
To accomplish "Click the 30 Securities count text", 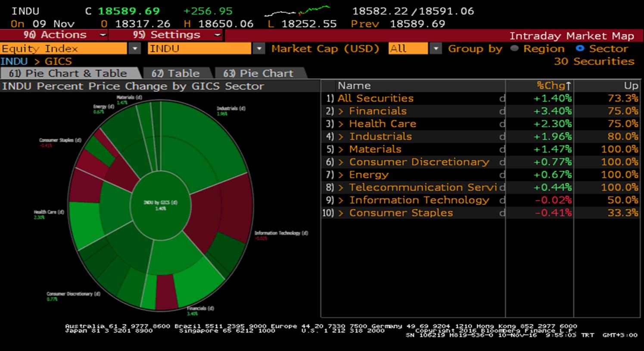I will point(594,61).
